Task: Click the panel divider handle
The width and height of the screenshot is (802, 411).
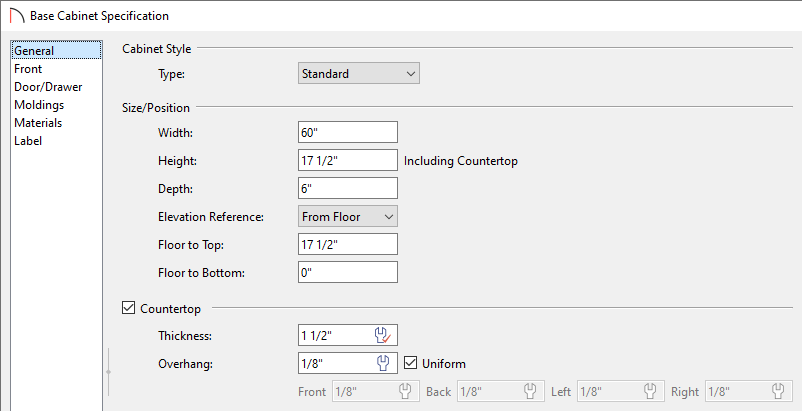Action: [x=108, y=372]
